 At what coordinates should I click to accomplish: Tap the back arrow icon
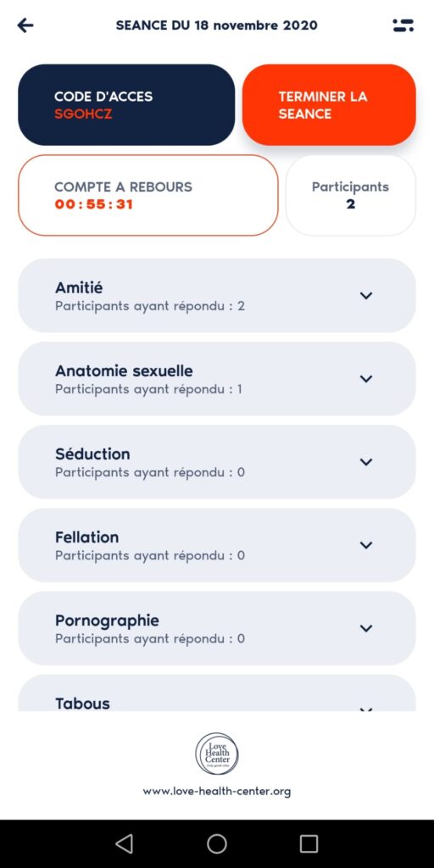point(25,25)
